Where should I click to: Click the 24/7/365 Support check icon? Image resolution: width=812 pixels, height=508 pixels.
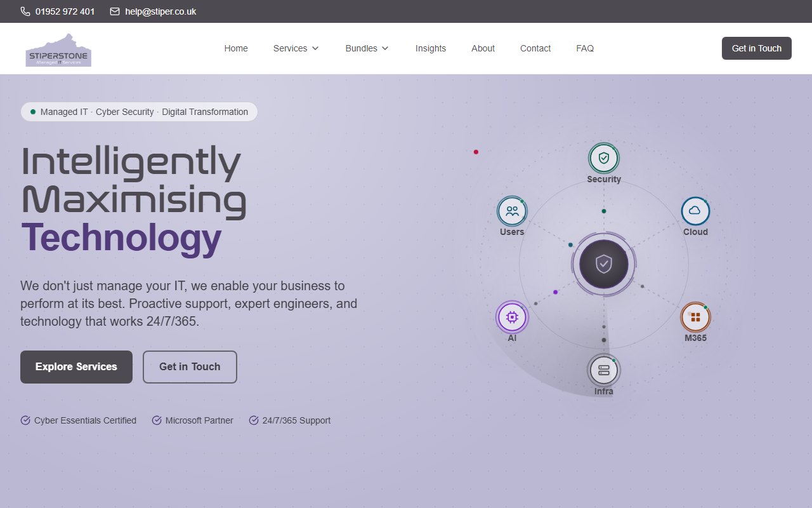tap(254, 420)
